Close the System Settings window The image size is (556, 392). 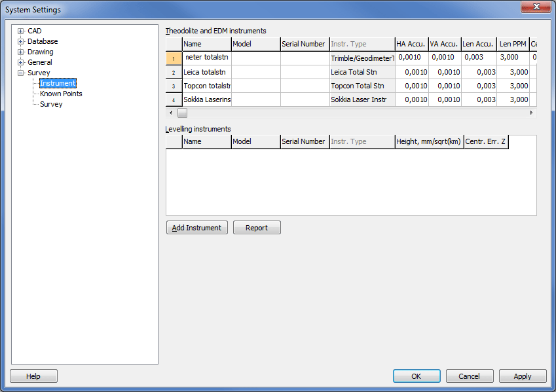(x=535, y=7)
